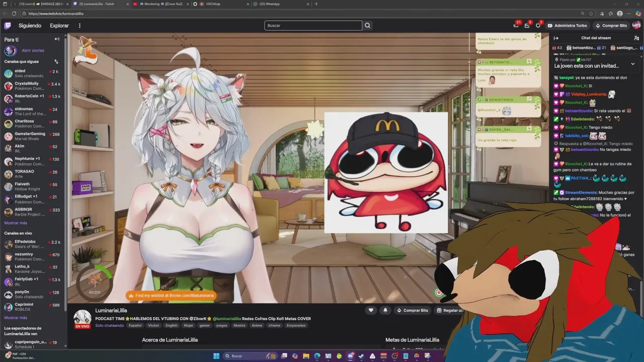Collapse the Para ti sidebar
This screenshot has width=644, height=362.
click(57, 39)
